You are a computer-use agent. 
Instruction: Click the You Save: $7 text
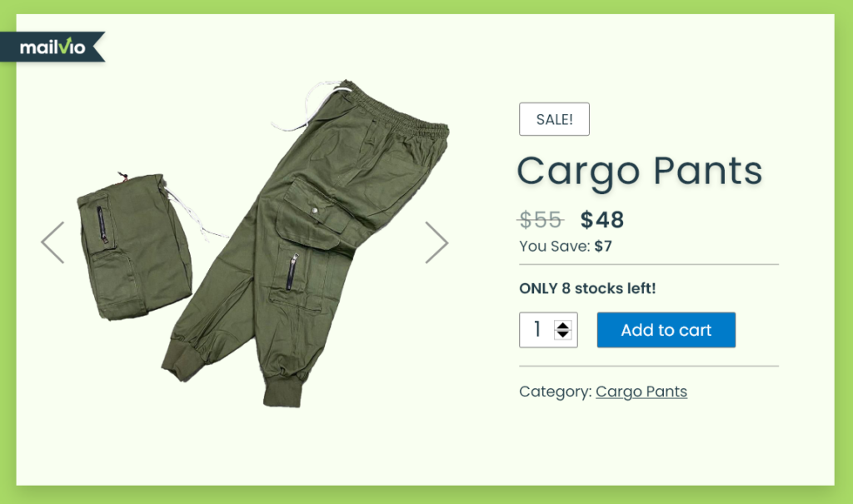point(566,246)
